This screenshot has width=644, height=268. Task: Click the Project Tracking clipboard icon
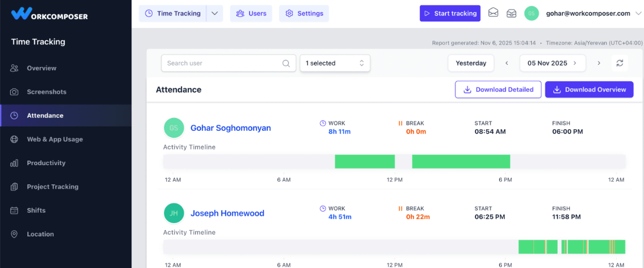[x=14, y=187]
